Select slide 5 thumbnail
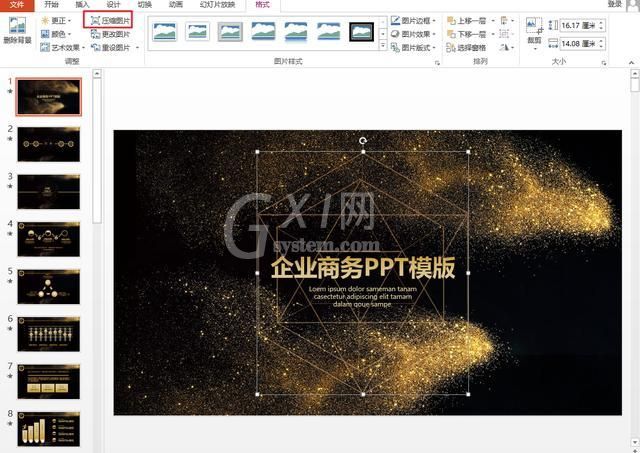This screenshot has height=453, width=640. 49,286
